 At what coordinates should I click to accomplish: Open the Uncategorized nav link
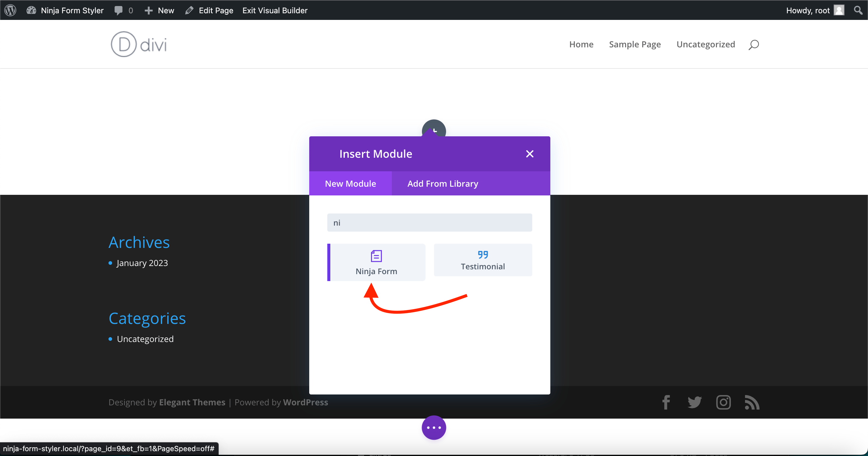(706, 44)
